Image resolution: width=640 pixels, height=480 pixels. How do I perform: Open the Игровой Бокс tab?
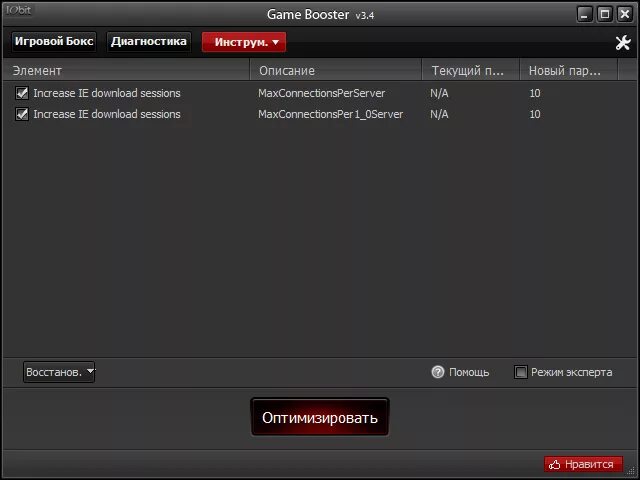pos(54,42)
